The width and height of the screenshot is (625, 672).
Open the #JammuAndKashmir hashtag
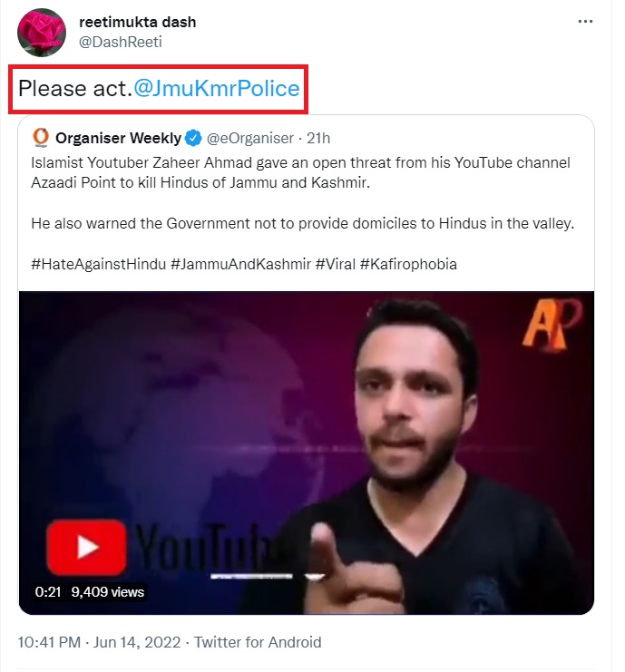(x=239, y=264)
